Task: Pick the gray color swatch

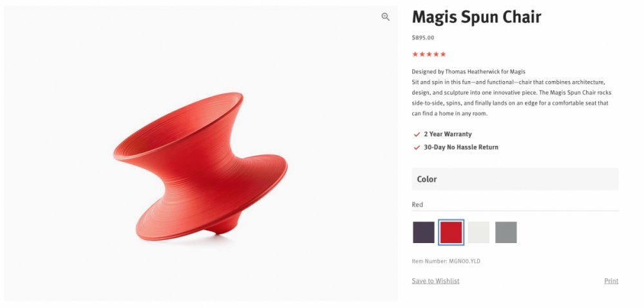Action: pos(506,232)
